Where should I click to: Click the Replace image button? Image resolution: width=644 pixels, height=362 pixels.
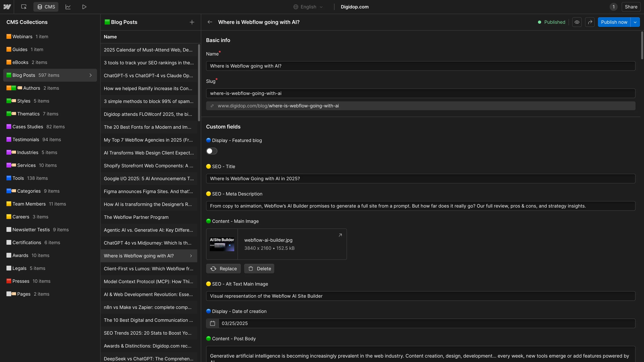224,268
